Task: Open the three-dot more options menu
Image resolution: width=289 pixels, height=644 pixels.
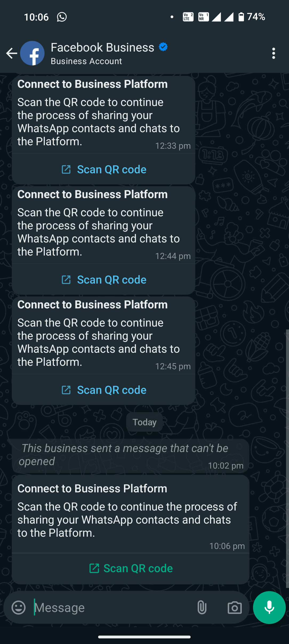Action: 274,53
